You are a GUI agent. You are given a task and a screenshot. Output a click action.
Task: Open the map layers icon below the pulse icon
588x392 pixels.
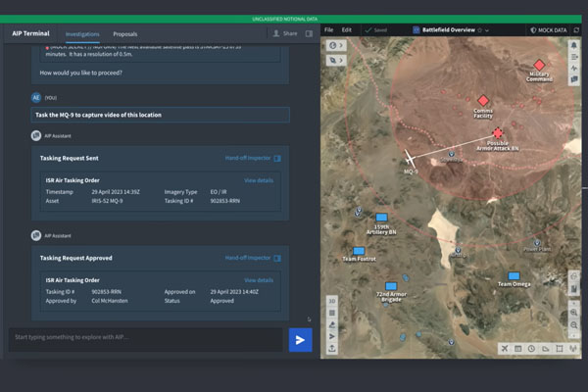coord(574,79)
